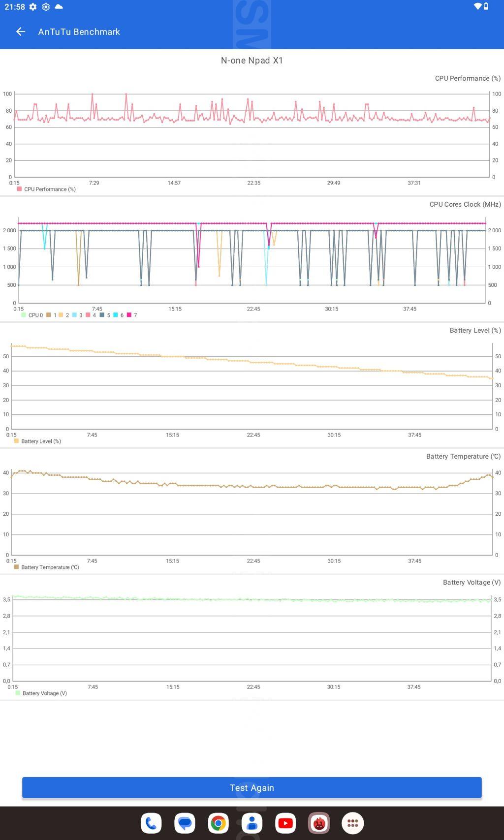Click the AnTuTu Benchmark title text

pyautogui.click(x=79, y=31)
